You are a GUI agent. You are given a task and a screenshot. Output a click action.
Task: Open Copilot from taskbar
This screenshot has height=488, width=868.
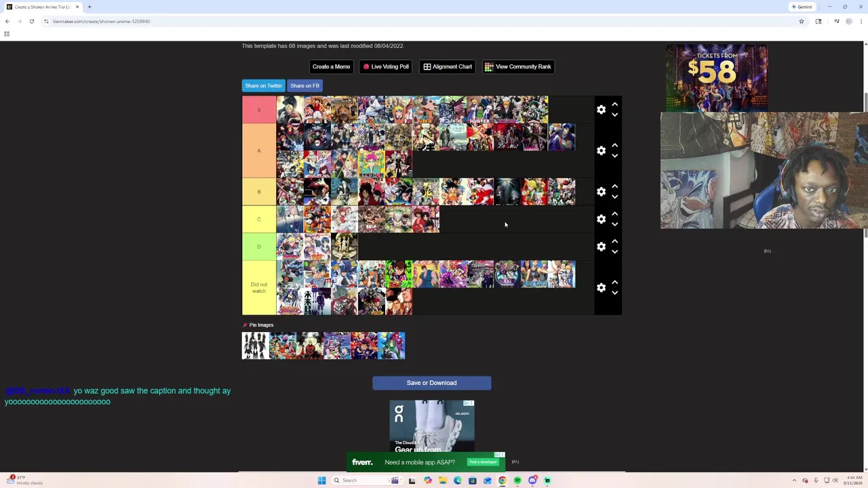[x=428, y=481]
